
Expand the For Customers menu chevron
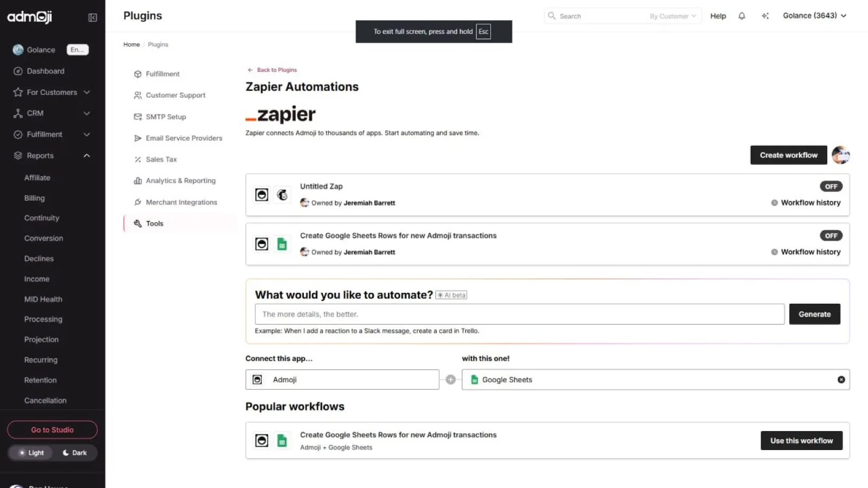tap(87, 92)
